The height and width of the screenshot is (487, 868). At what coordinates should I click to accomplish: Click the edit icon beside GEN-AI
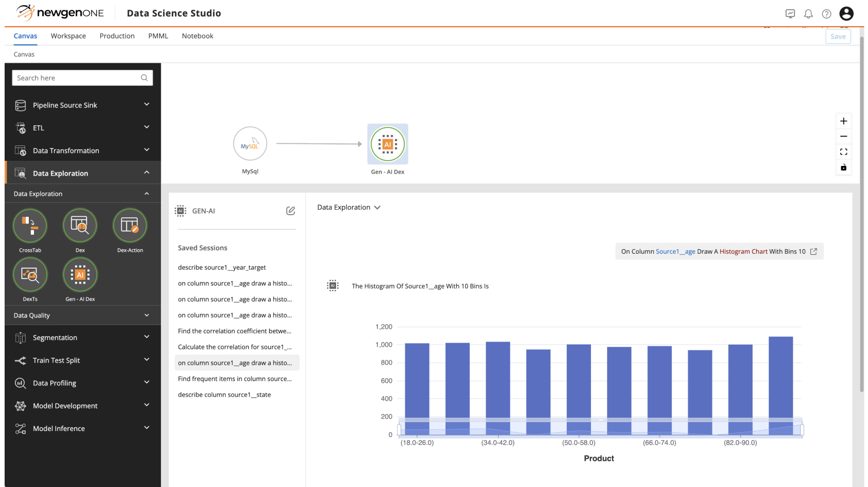tap(290, 211)
